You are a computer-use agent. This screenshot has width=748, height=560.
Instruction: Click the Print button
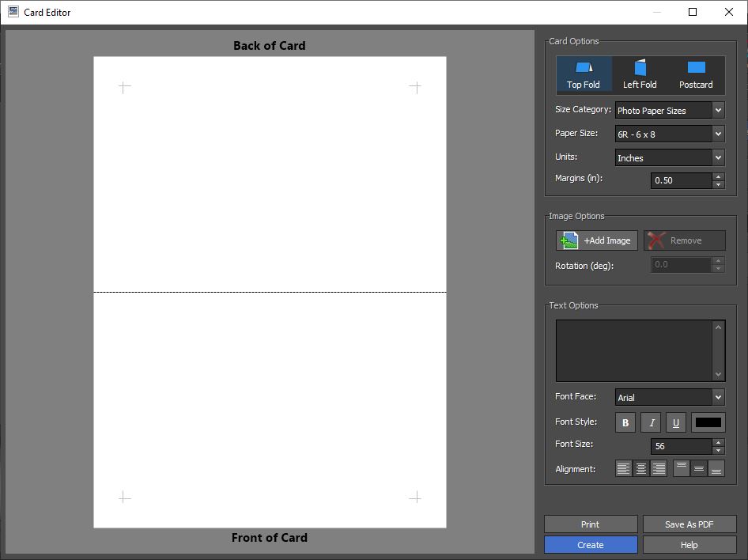click(x=591, y=524)
